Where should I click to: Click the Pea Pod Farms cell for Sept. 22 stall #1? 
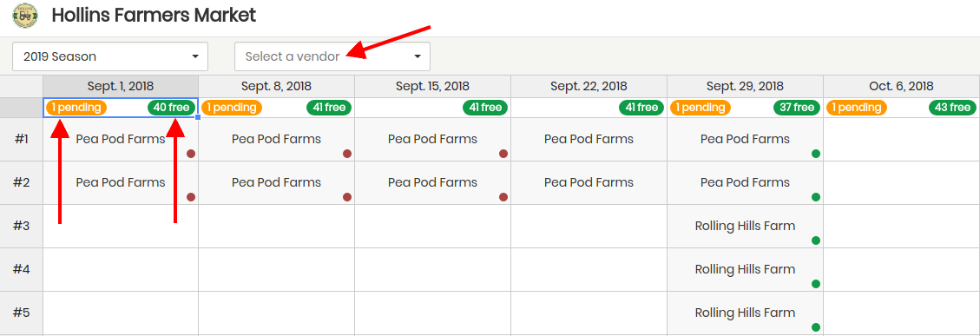589,139
